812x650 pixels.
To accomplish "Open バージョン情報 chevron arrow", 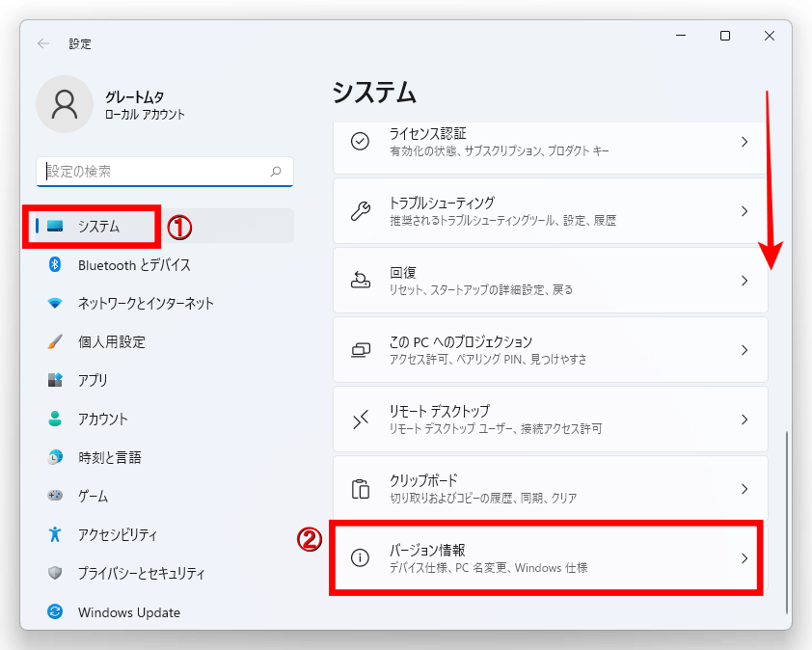I will pyautogui.click(x=744, y=558).
